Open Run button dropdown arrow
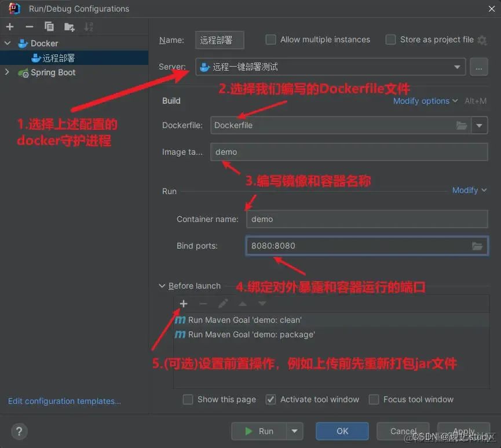The height and width of the screenshot is (448, 501). tap(295, 431)
